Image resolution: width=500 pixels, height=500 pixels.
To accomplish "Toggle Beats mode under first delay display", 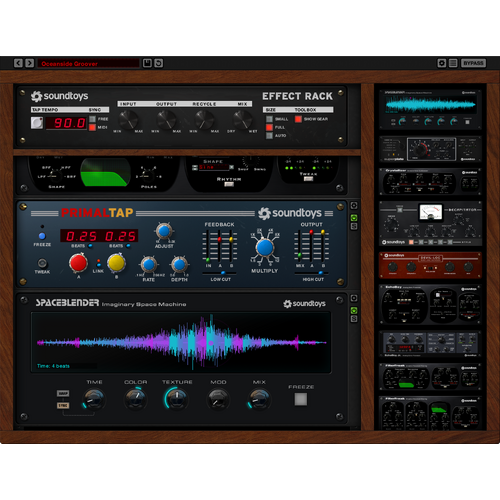I will click(90, 246).
